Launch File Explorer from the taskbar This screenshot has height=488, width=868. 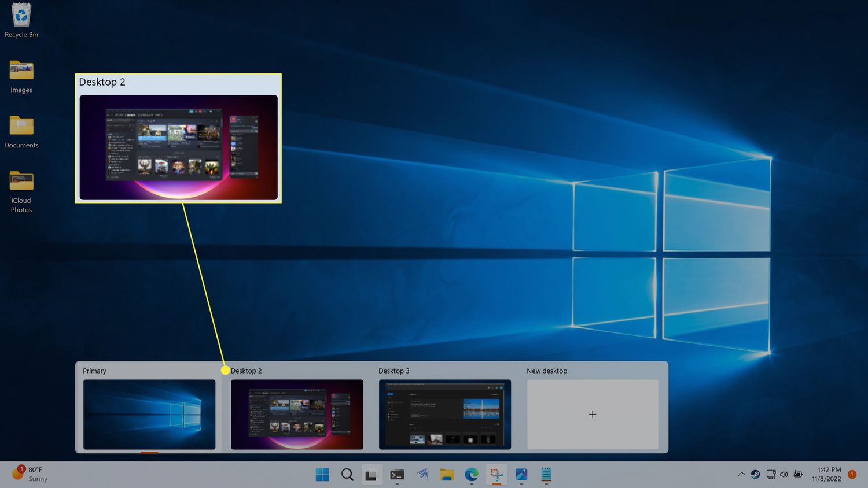click(446, 475)
